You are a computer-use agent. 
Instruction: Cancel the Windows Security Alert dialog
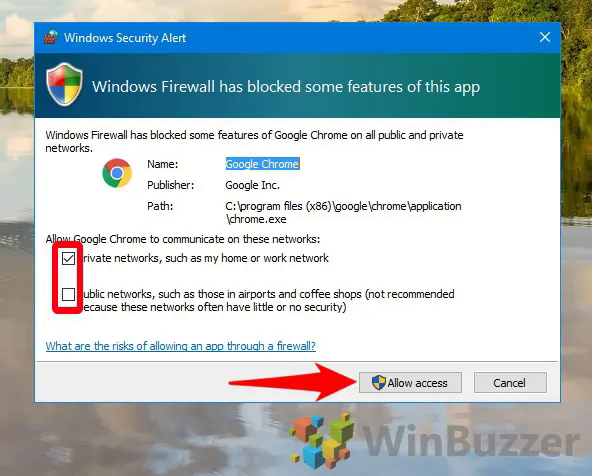tap(510, 383)
